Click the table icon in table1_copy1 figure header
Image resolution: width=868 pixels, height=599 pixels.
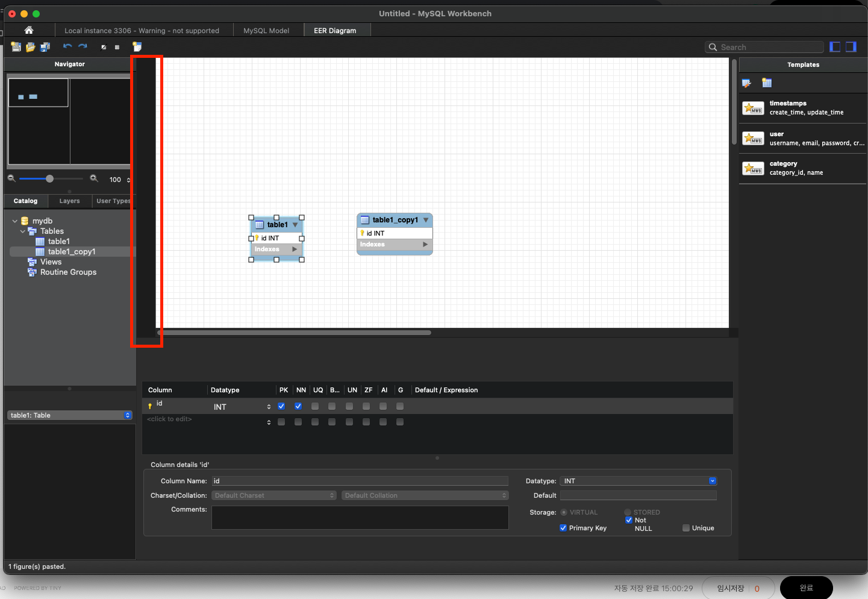365,220
